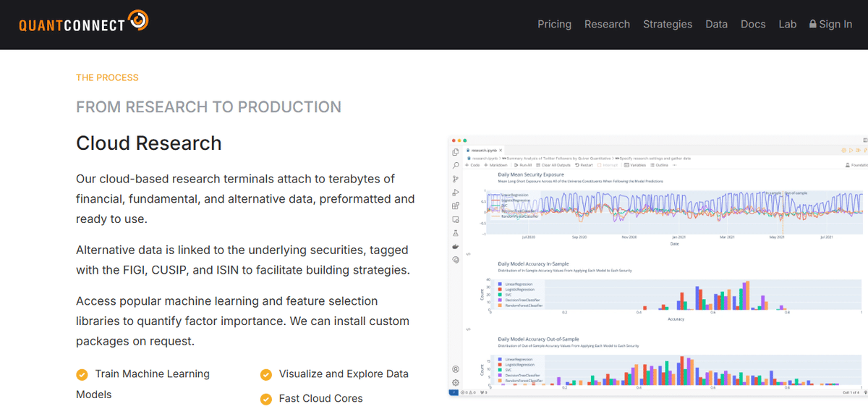Viewport: 868px width, 409px height.
Task: Open the Data page
Action: point(716,24)
